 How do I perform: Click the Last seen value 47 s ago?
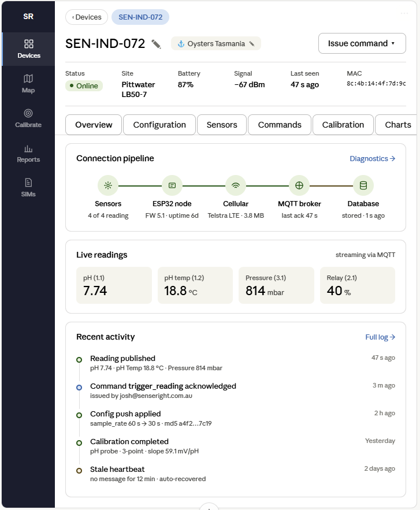(x=304, y=84)
